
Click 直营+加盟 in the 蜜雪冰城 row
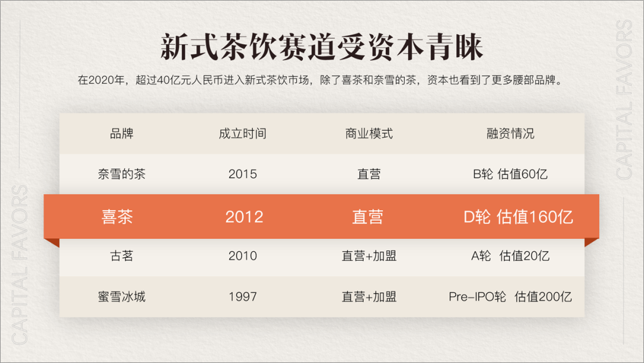(x=369, y=296)
